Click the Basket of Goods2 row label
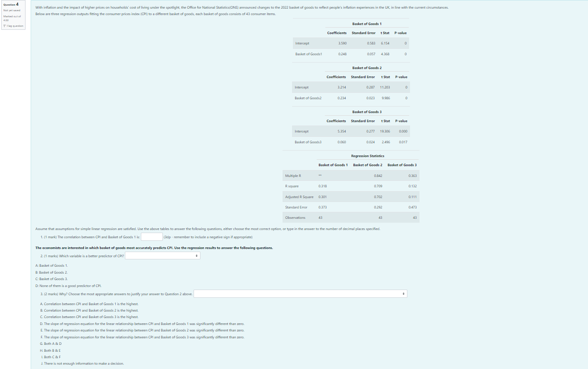Screen dimensions: 588x369 [x=308, y=98]
